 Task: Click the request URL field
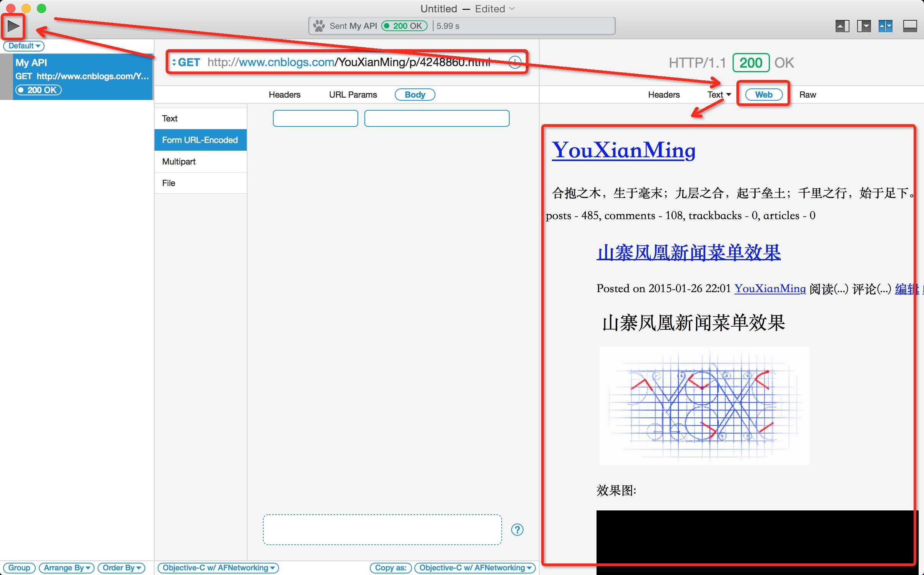[x=348, y=62]
